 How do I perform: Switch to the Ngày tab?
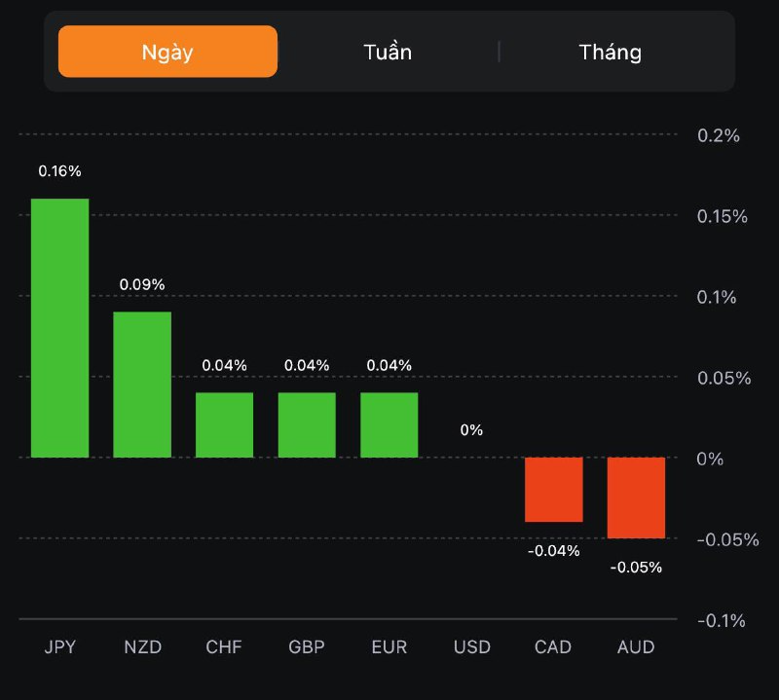tap(167, 52)
